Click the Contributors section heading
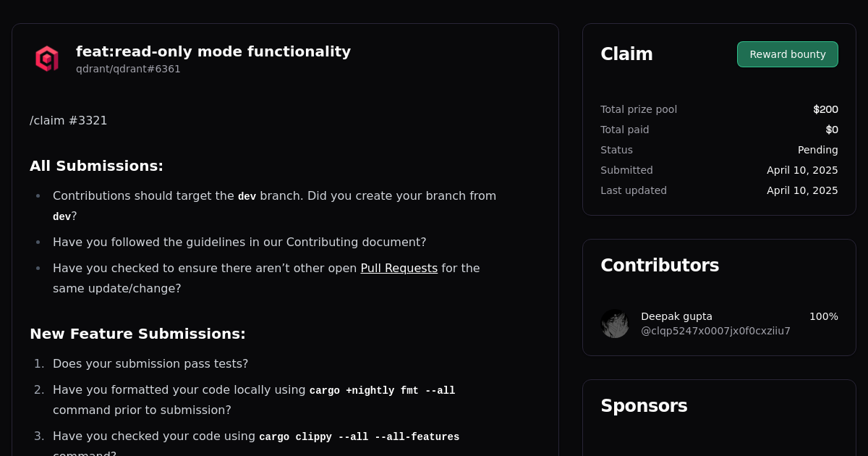The image size is (868, 456). pyautogui.click(x=660, y=265)
